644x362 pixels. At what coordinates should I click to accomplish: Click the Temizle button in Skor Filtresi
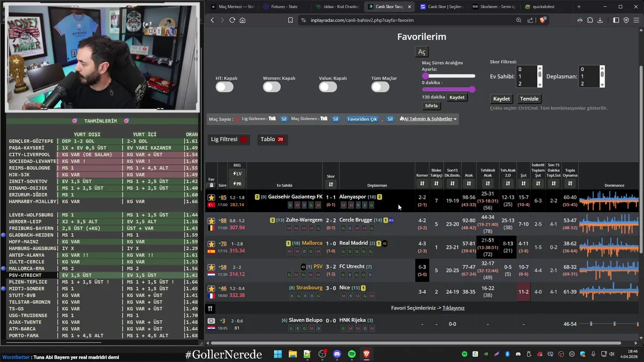[x=529, y=99]
